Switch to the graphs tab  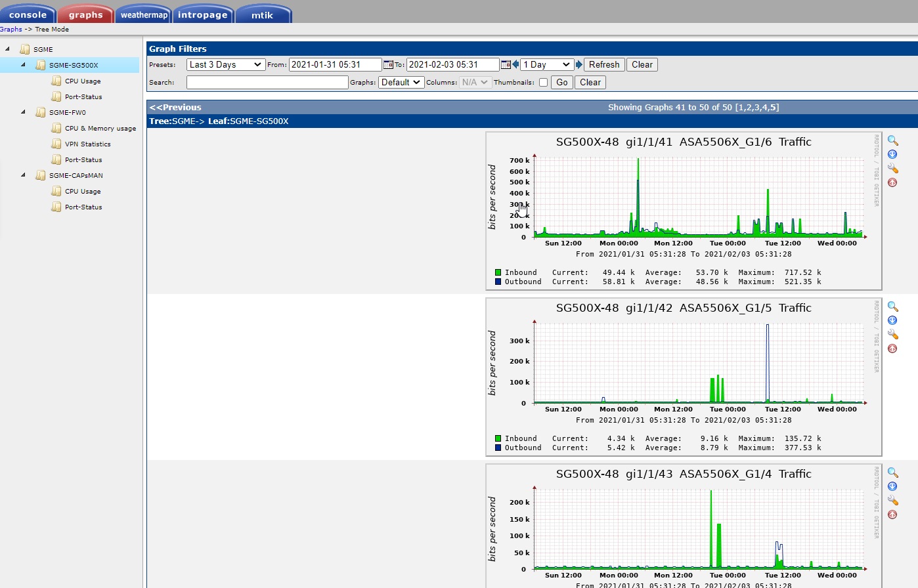(86, 14)
